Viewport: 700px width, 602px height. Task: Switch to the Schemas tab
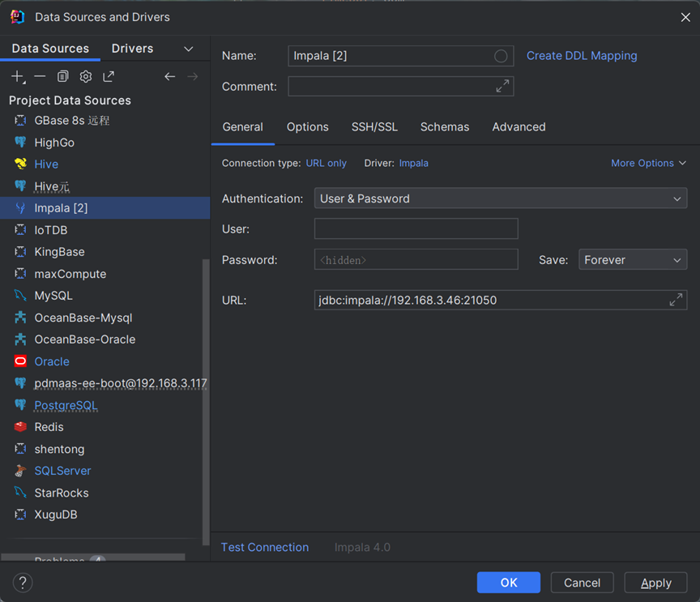coord(444,127)
